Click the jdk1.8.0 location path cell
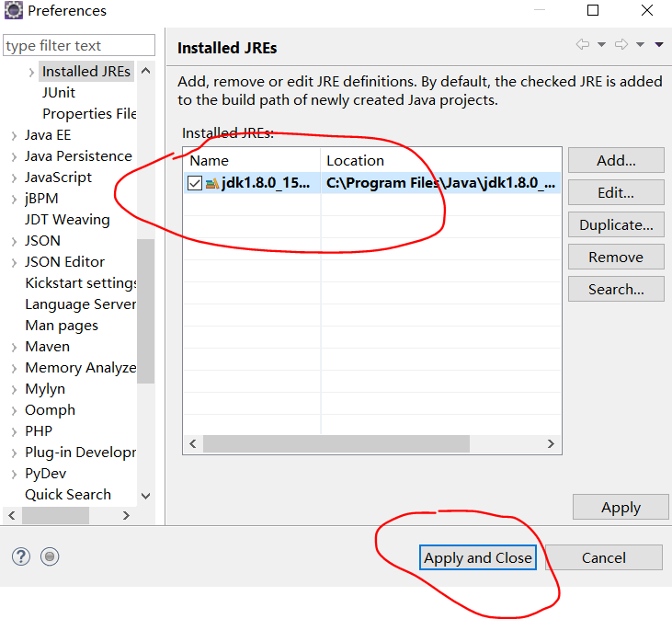Image resolution: width=672 pixels, height=619 pixels. tap(441, 183)
